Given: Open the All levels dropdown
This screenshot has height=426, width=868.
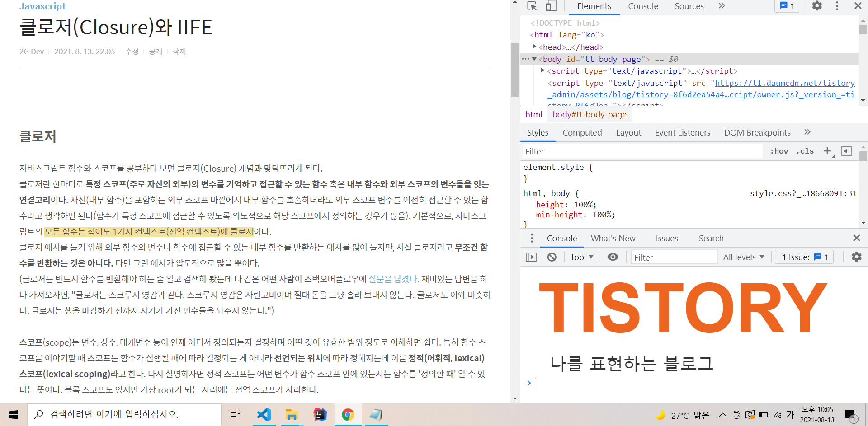Looking at the screenshot, I should [x=744, y=257].
